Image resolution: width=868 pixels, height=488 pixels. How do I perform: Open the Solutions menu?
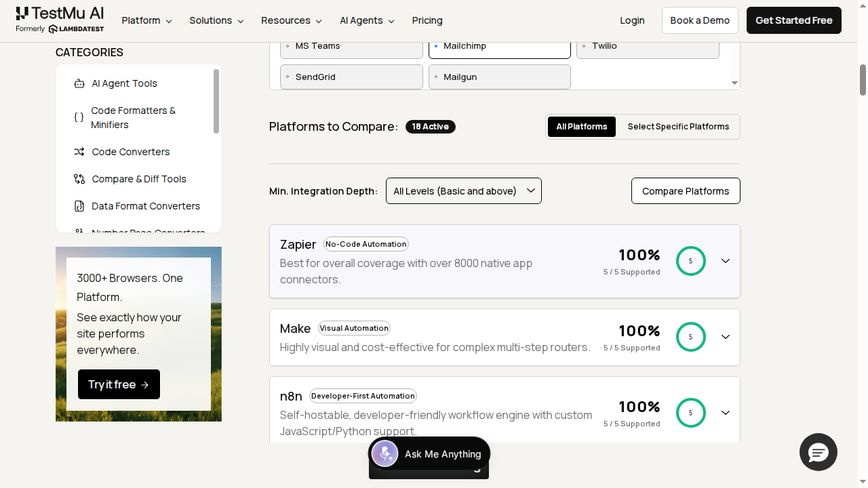click(216, 20)
